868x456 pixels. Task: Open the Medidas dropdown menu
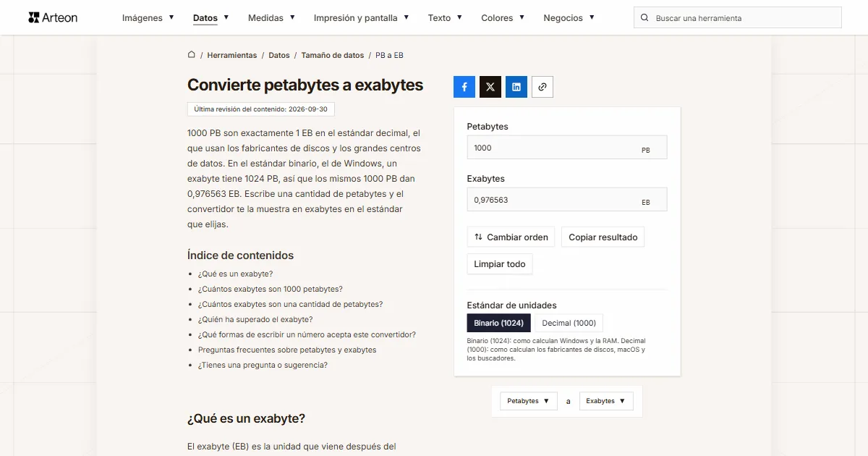click(x=271, y=18)
